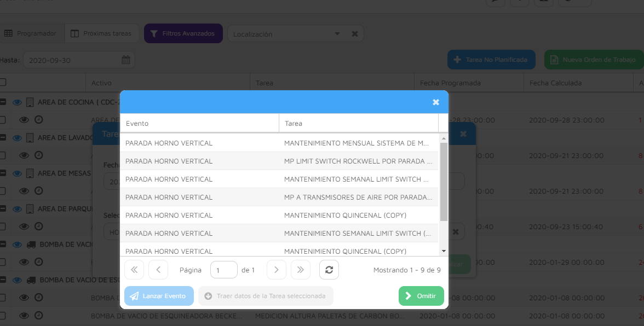The width and height of the screenshot is (644, 326).
Task: Toggle eye icon for AREA DE PARQUE group
Action: [17, 209]
